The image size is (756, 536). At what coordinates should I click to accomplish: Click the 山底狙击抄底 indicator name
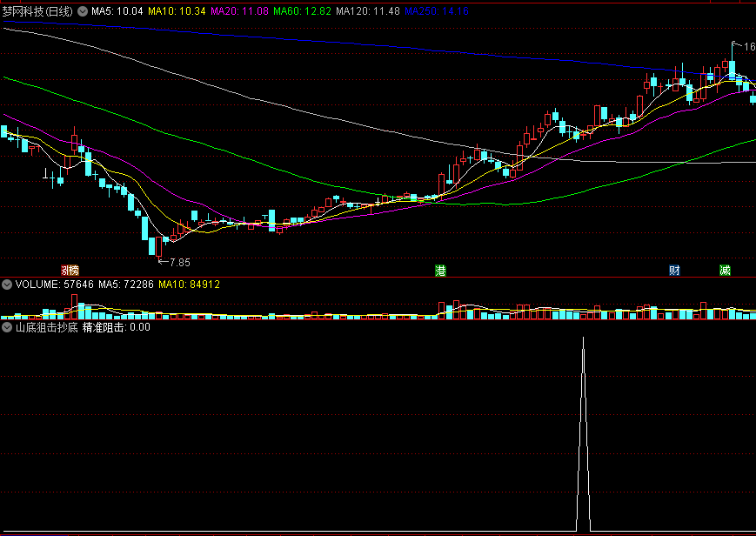point(47,327)
